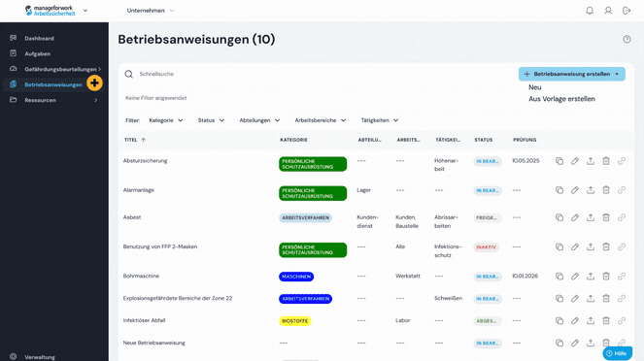Viewport: 644px width, 361px height.
Task: Choose Neu from create menu
Action: tap(535, 87)
